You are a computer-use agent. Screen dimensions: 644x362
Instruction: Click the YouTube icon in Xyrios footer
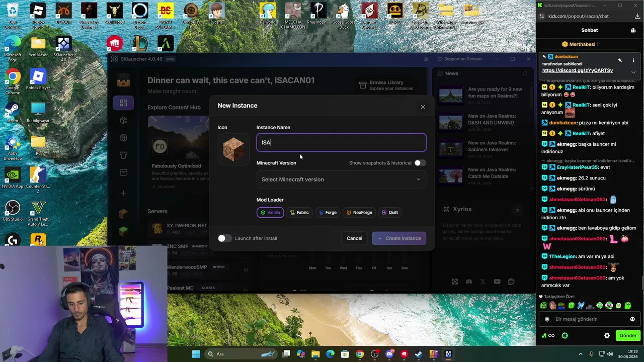497,282
